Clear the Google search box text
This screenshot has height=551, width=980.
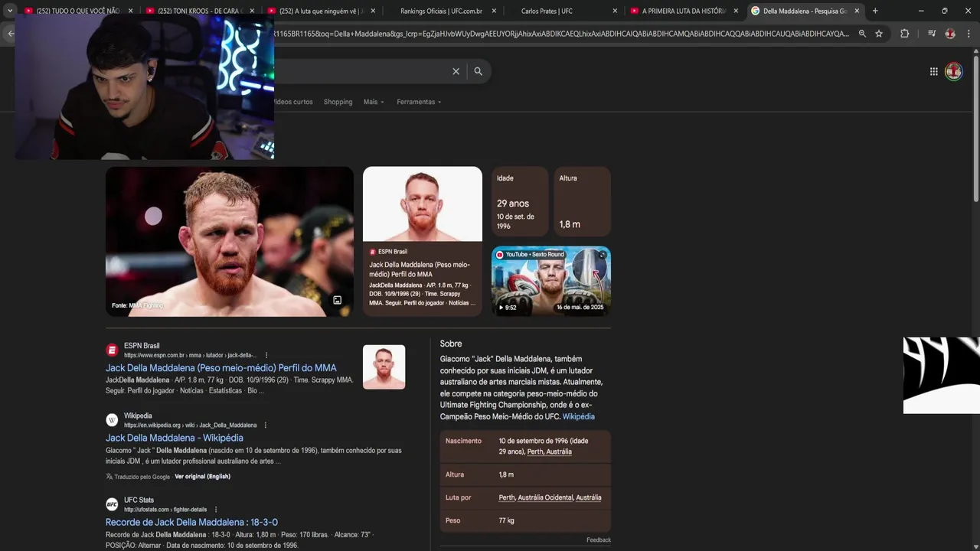[456, 71]
